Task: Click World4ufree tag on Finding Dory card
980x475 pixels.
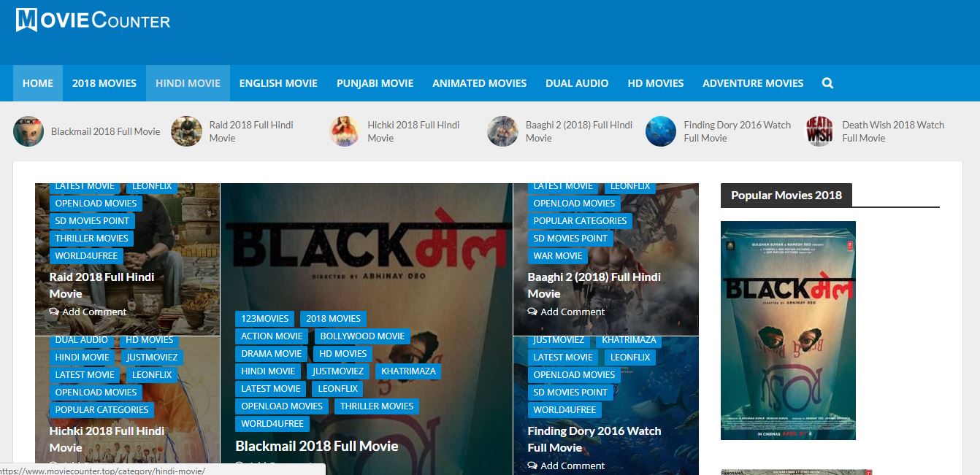Action: 564,409
